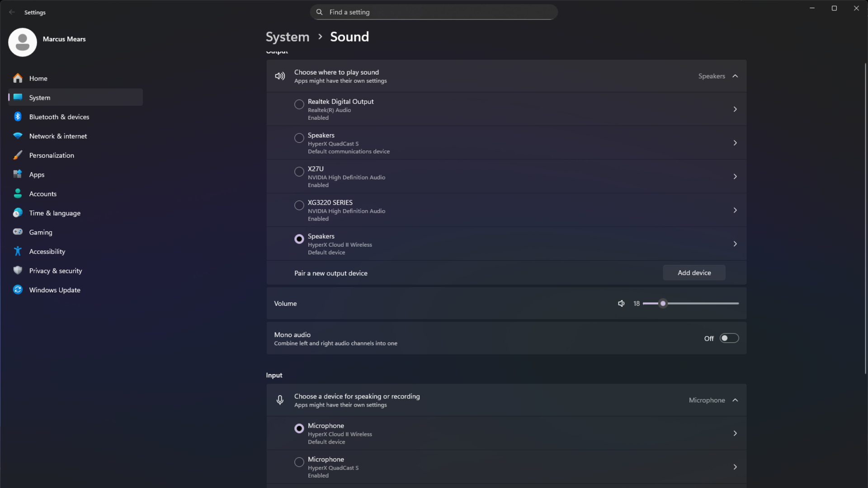Open Gaming settings
868x488 pixels.
coord(41,232)
